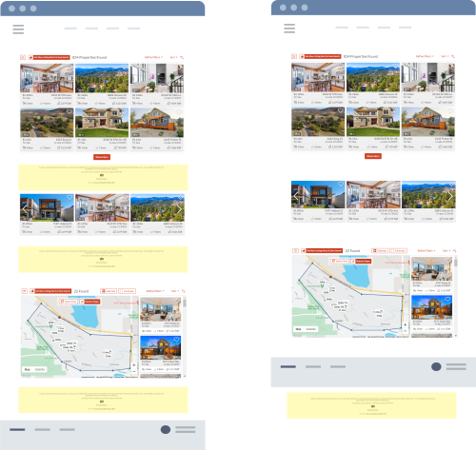
Task: Click the square list icon above right grid
Action: [294, 56]
